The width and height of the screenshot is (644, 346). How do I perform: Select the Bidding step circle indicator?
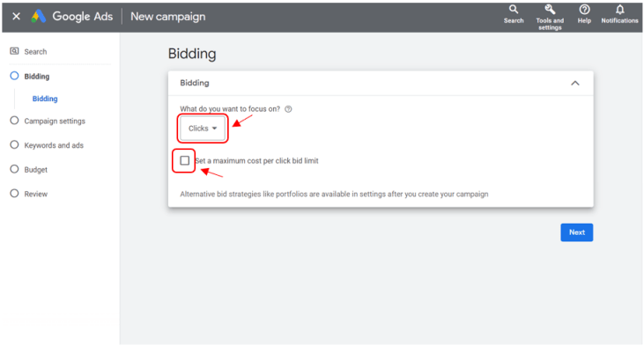pos(14,76)
